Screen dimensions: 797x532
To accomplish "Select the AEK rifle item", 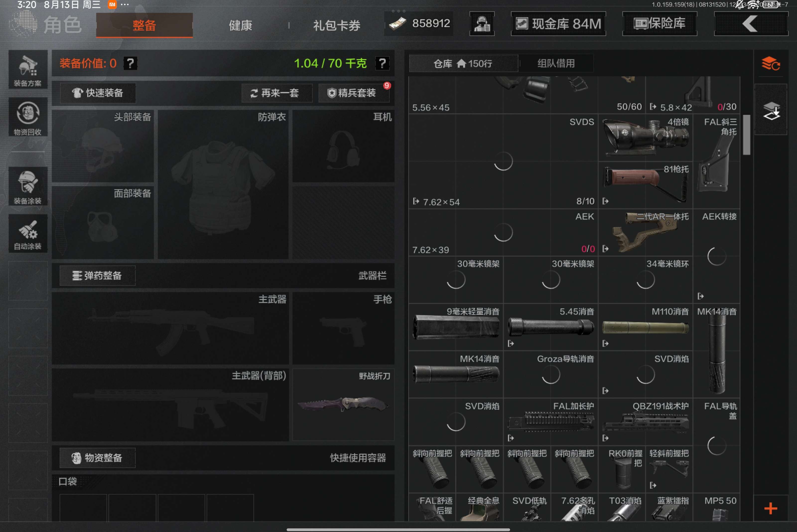I will (504, 233).
